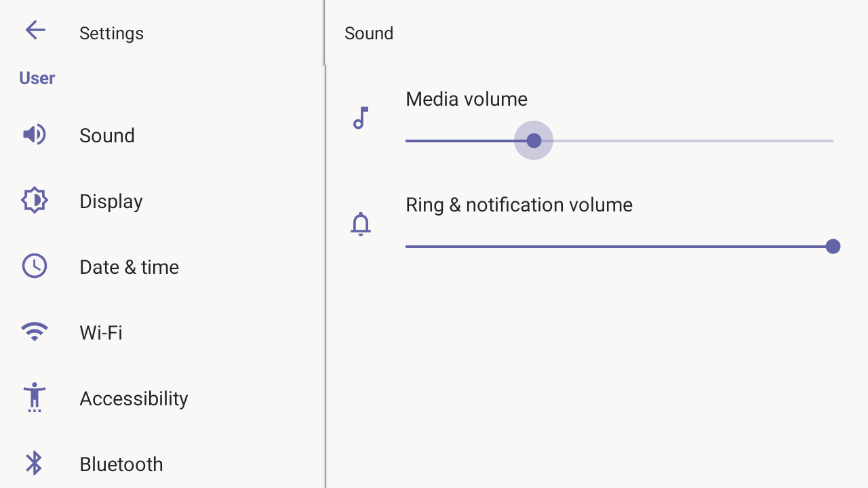The image size is (868, 488).
Task: Click the Display brightness icon
Action: point(34,201)
